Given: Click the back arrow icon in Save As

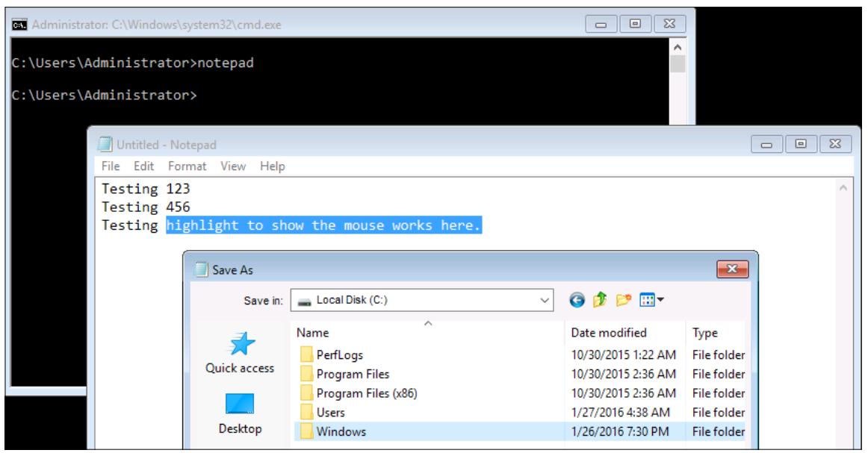Looking at the screenshot, I should (x=577, y=300).
